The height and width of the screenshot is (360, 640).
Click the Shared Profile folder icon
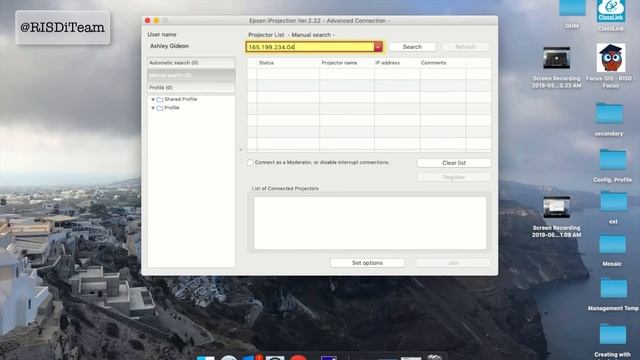coord(160,100)
